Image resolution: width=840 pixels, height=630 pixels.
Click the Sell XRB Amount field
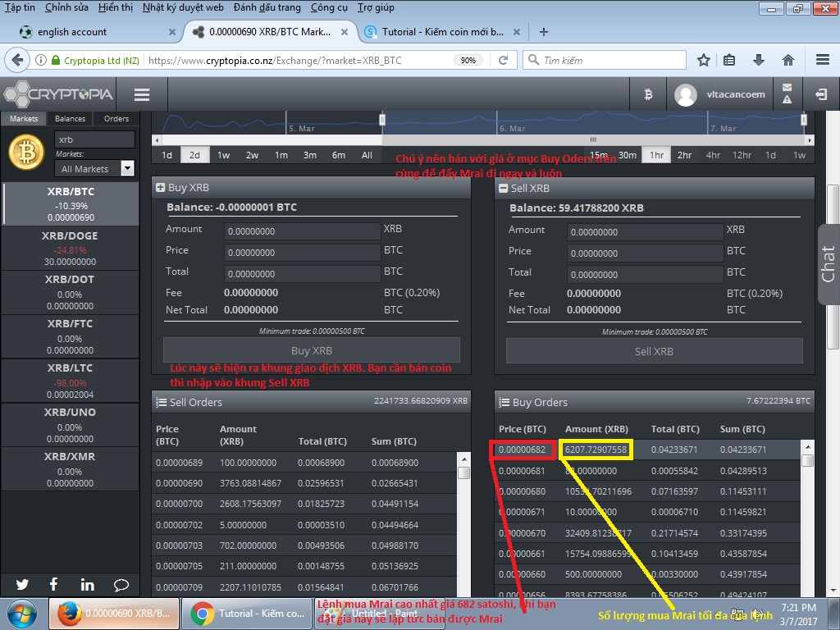pyautogui.click(x=645, y=232)
